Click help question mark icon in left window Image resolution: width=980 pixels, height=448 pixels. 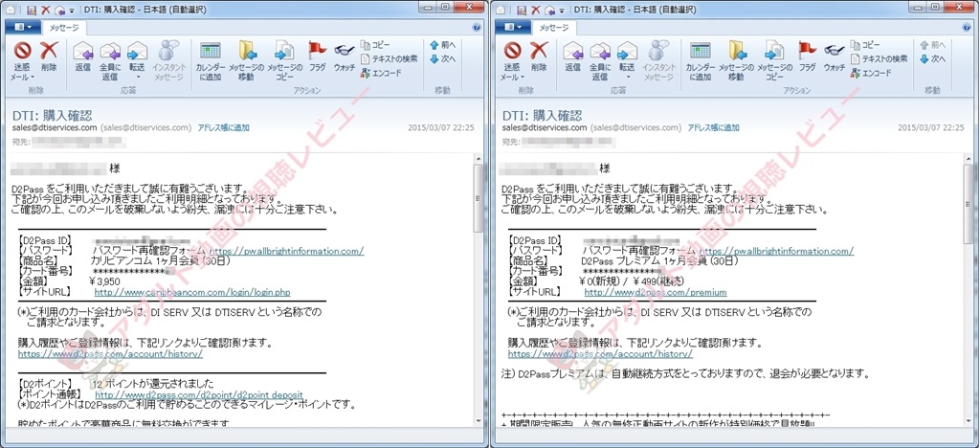[477, 28]
